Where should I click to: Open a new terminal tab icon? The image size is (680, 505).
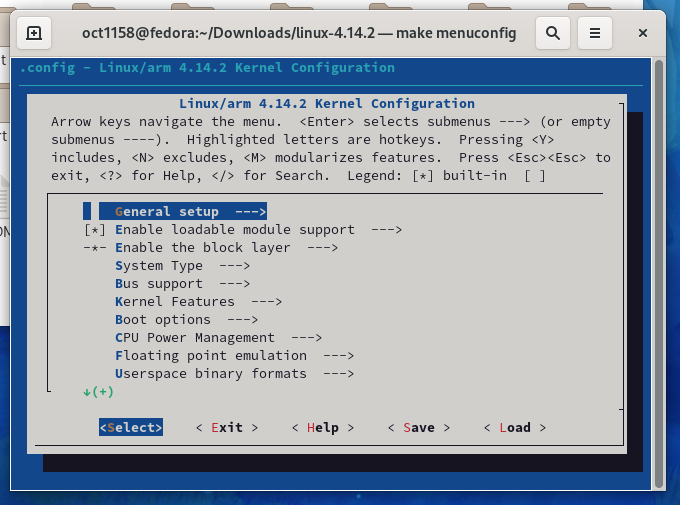(34, 33)
